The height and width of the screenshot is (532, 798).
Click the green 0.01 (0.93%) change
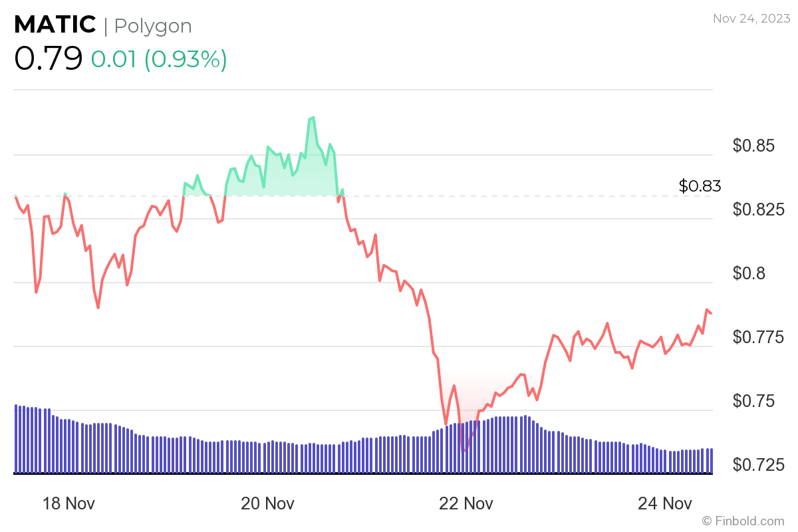159,59
